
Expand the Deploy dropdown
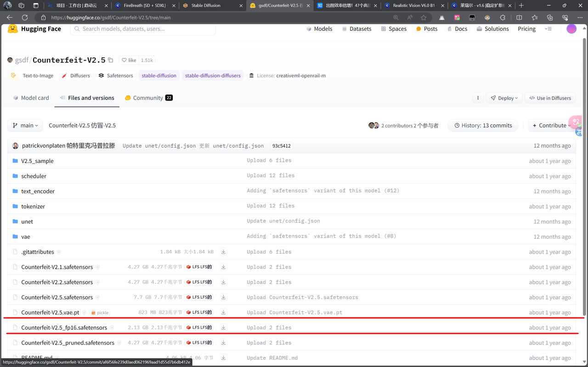click(504, 98)
